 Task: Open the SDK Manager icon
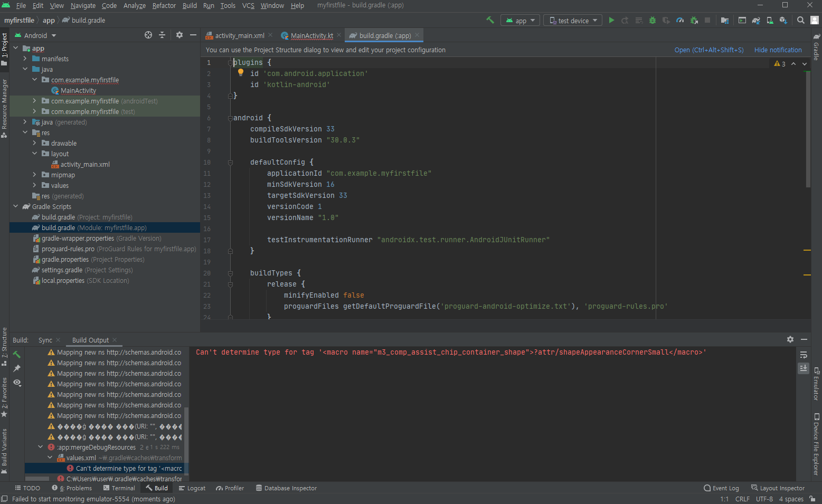pos(783,20)
